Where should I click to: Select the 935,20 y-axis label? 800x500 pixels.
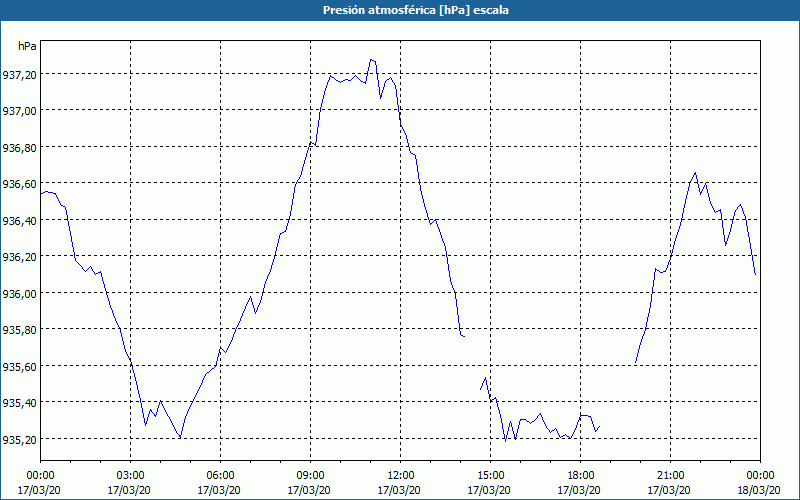coord(19,440)
